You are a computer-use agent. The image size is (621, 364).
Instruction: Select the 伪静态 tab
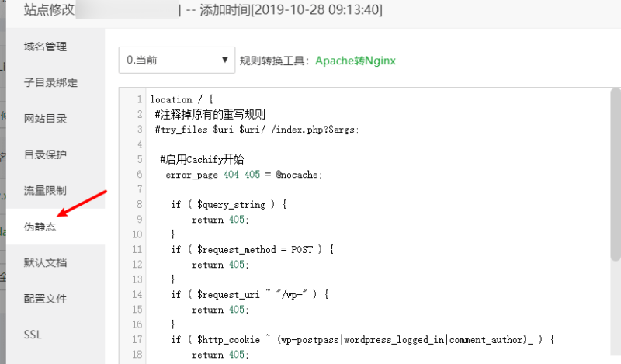point(40,227)
